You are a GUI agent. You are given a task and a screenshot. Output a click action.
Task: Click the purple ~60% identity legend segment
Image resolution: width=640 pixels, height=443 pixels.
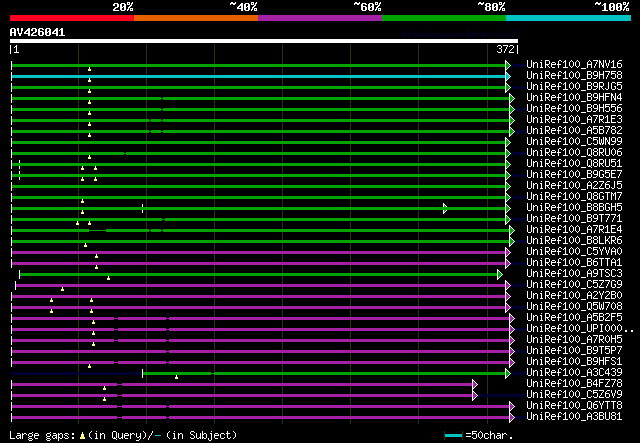coord(319,17)
